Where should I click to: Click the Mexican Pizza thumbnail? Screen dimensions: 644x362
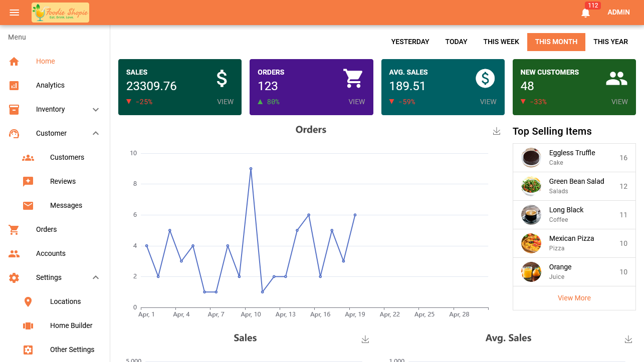[531, 243]
